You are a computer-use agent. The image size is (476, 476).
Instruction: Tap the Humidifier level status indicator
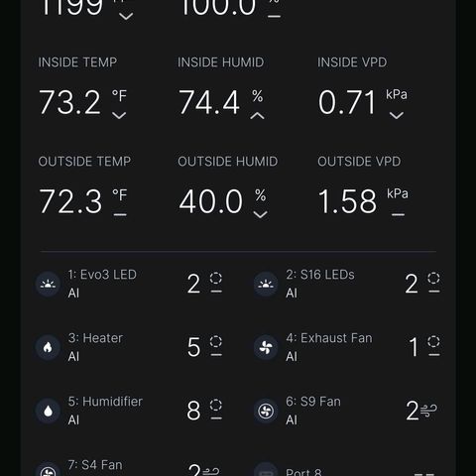click(216, 410)
